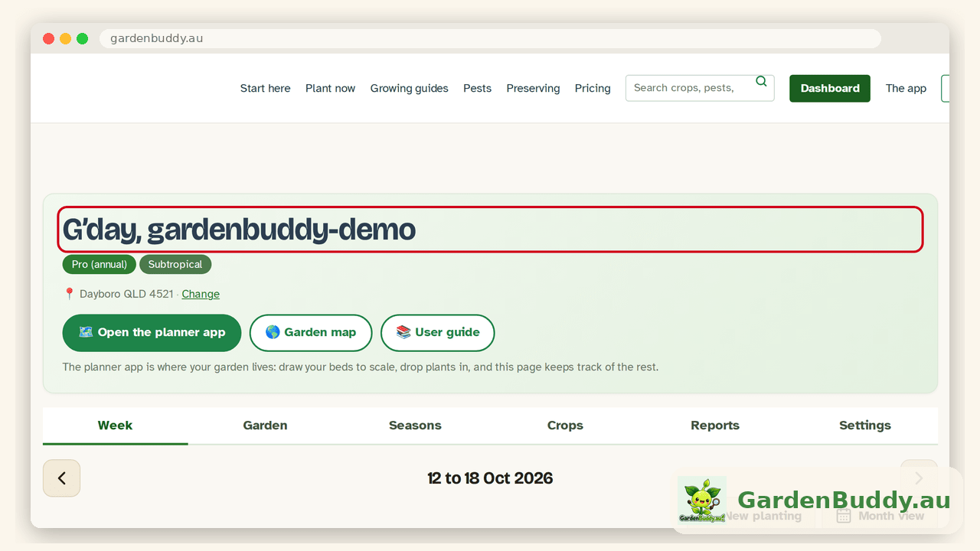
Task: Go to Preserving section
Action: tap(533, 88)
